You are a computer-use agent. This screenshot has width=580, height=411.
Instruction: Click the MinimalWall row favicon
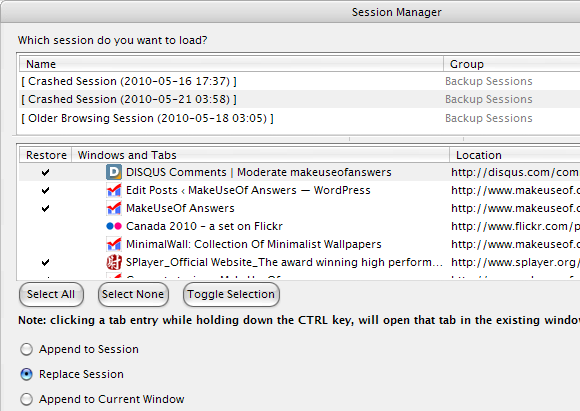(114, 244)
